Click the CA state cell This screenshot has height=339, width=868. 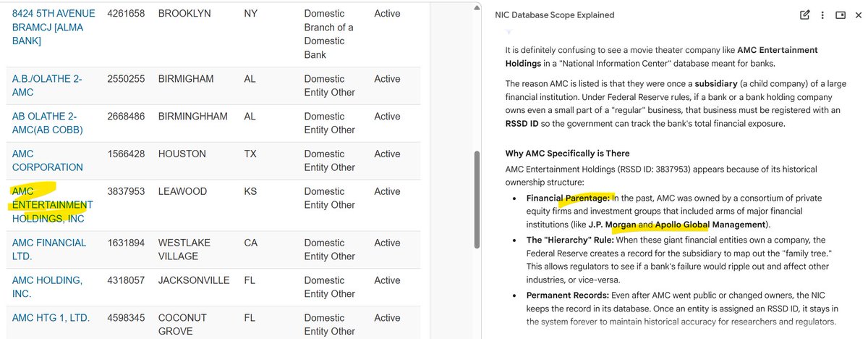251,243
